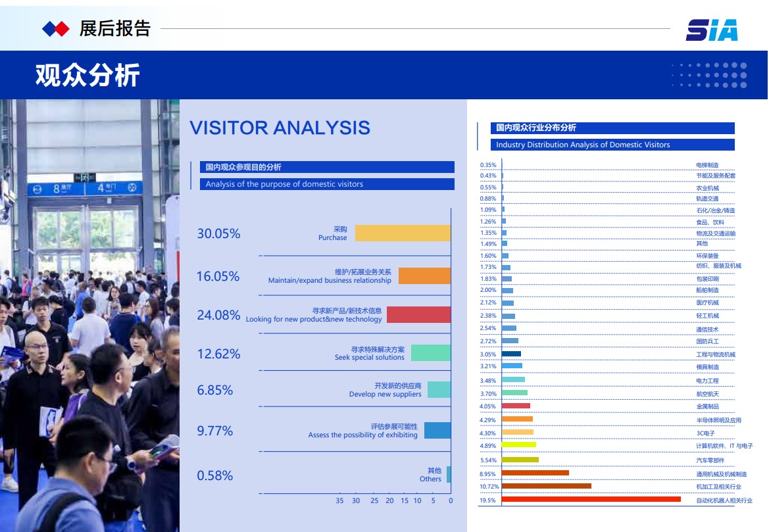The width and height of the screenshot is (769, 532).
Task: Click the red-blue diamond icon beside 展后报告
Action: [x=55, y=29]
